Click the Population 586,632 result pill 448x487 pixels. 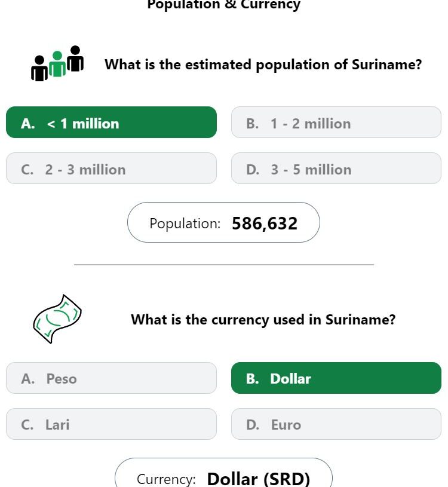pyautogui.click(x=223, y=222)
